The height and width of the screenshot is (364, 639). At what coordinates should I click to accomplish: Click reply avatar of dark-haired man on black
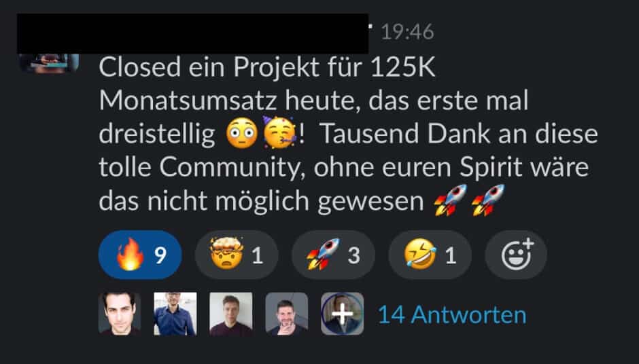coord(120,314)
